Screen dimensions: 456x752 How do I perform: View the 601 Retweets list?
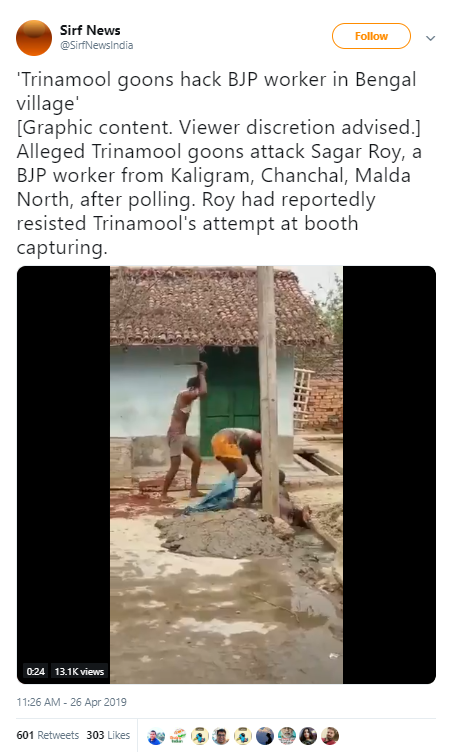pyautogui.click(x=47, y=735)
